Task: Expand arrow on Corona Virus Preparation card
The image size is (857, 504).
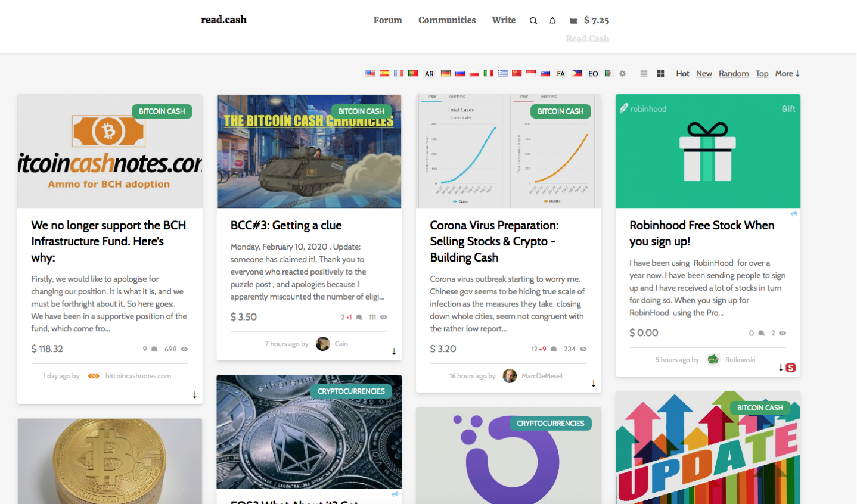Action: click(594, 384)
